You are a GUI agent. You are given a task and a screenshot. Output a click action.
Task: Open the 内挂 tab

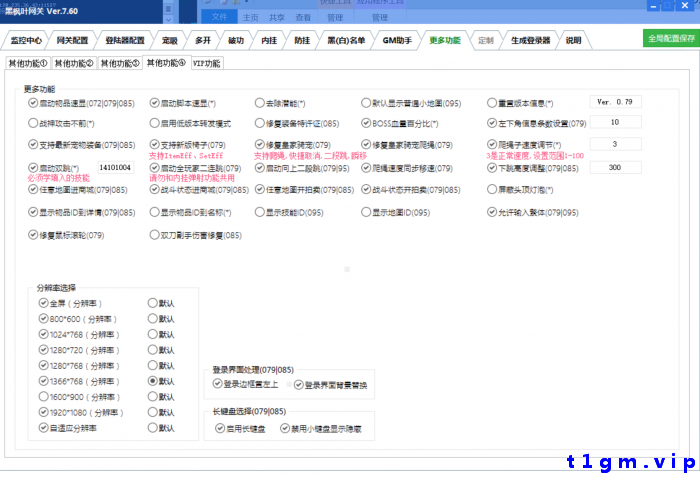coord(269,41)
